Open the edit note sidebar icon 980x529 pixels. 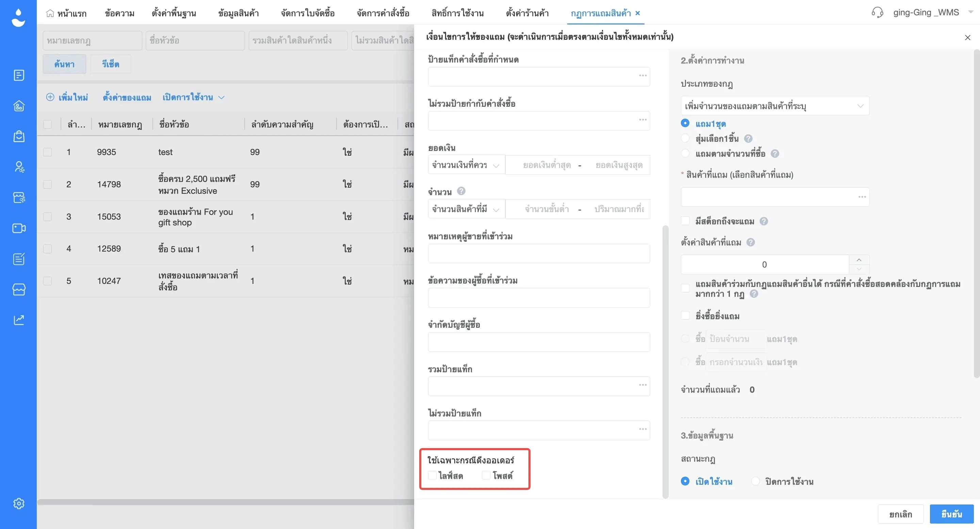click(x=19, y=259)
